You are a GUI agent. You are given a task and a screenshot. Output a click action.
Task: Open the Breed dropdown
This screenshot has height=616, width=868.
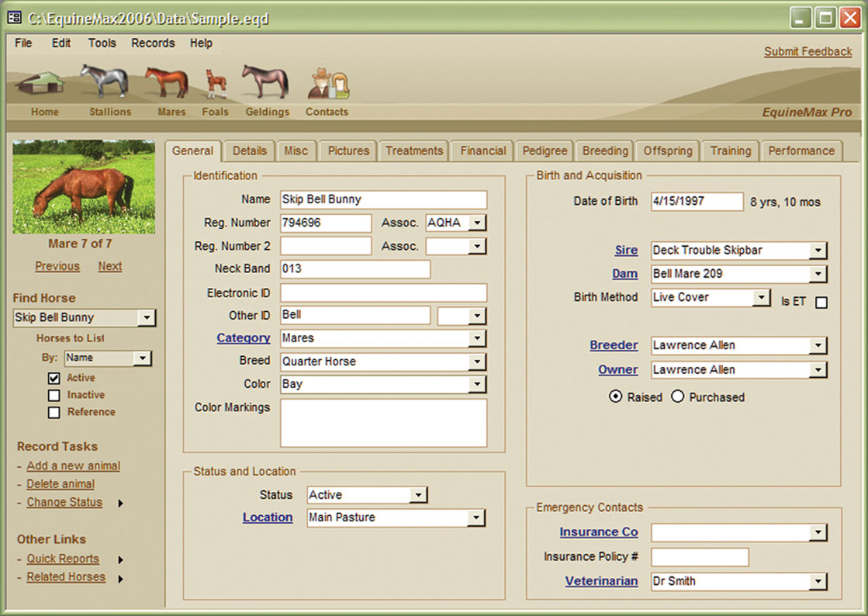479,361
